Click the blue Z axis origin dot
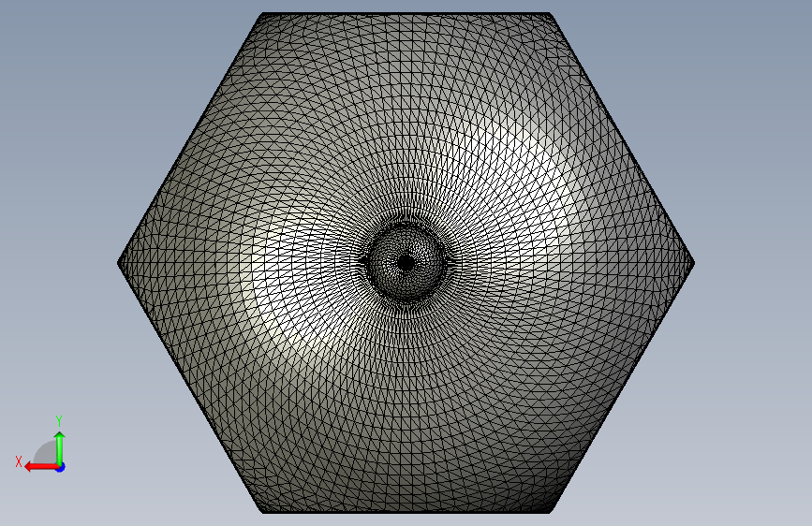812x526 pixels. pos(61,467)
